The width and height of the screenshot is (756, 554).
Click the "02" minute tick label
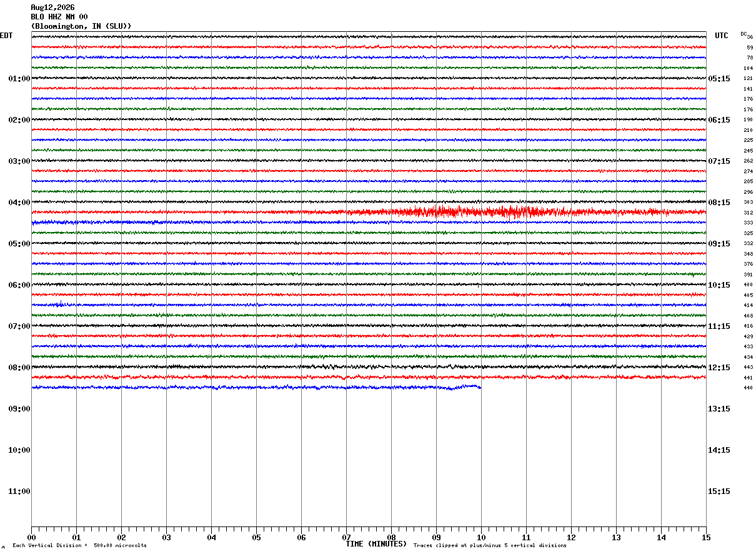click(122, 538)
